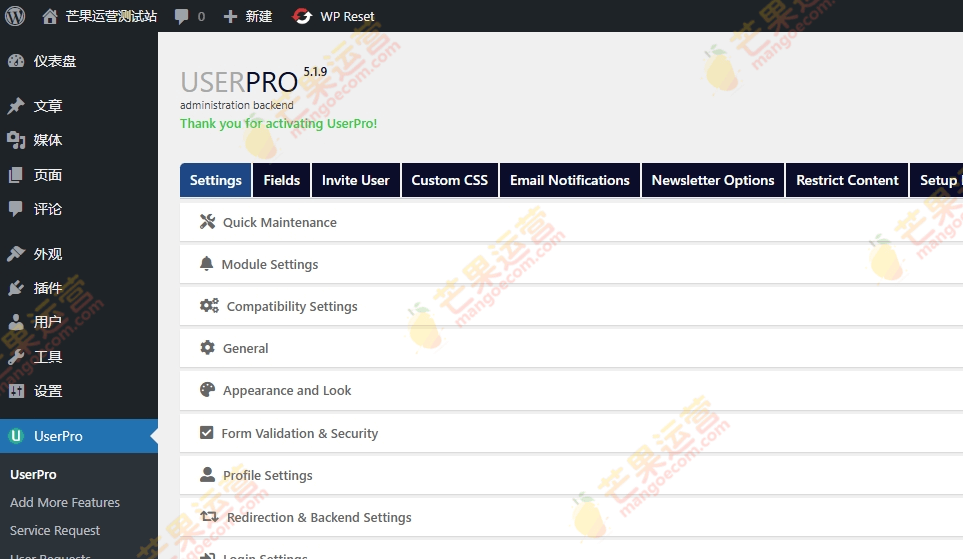Click the green U UserPro icon

16,436
